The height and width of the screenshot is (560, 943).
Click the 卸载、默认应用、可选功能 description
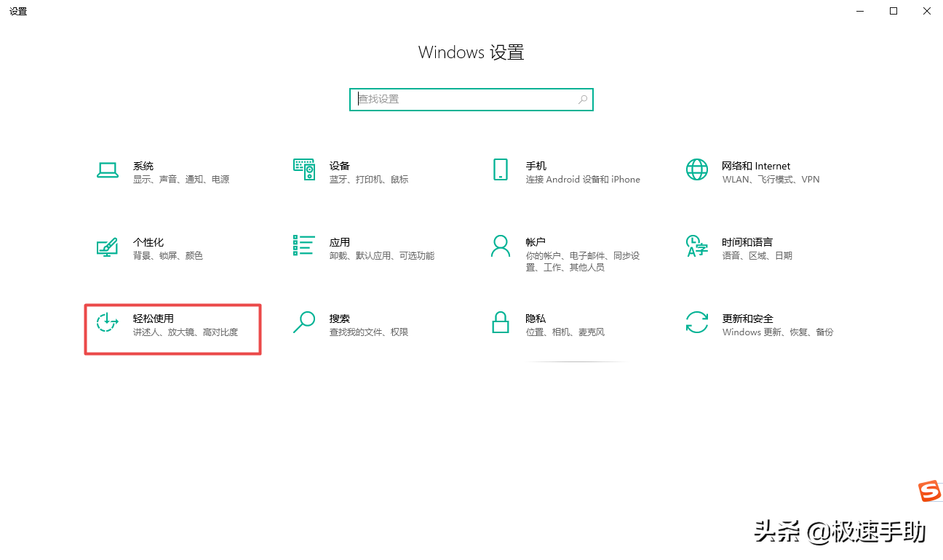382,256
